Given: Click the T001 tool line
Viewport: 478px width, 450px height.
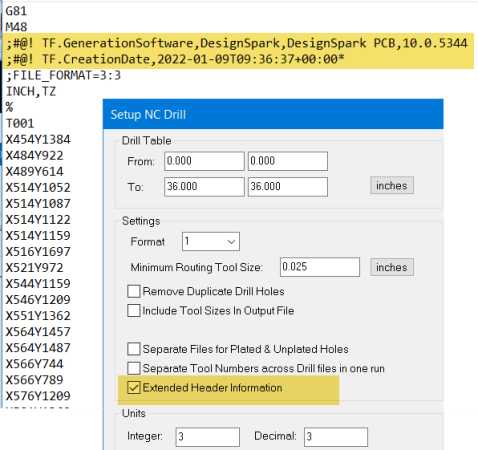Looking at the screenshot, I should click(x=20, y=124).
